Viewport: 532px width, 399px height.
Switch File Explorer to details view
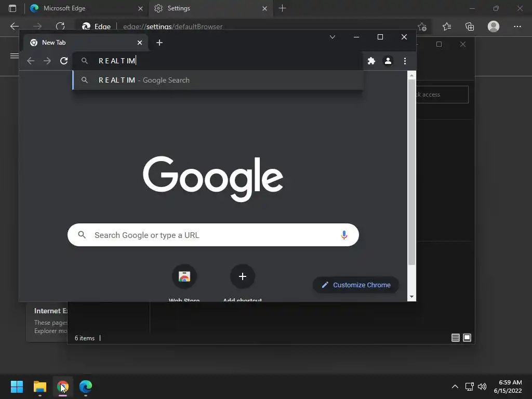455,338
